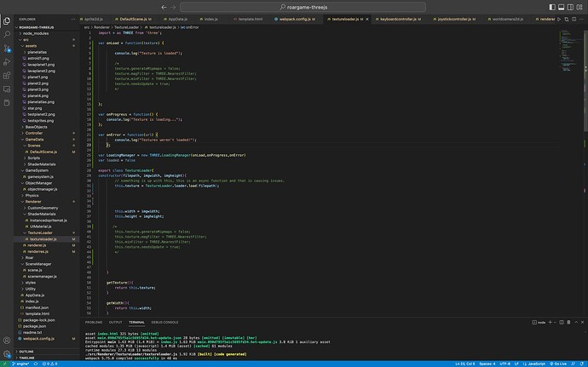
Task: Go back with the left arrow
Action: [x=164, y=7]
